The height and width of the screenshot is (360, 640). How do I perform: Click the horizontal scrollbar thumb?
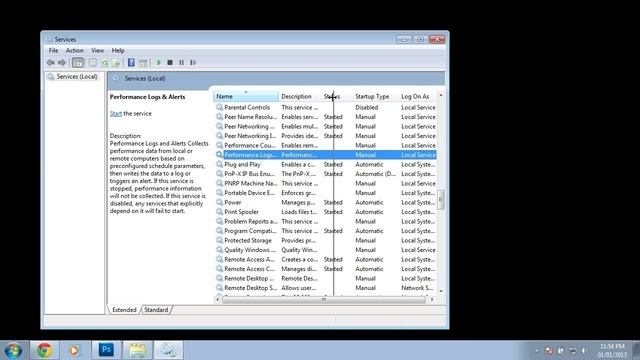[x=324, y=300]
